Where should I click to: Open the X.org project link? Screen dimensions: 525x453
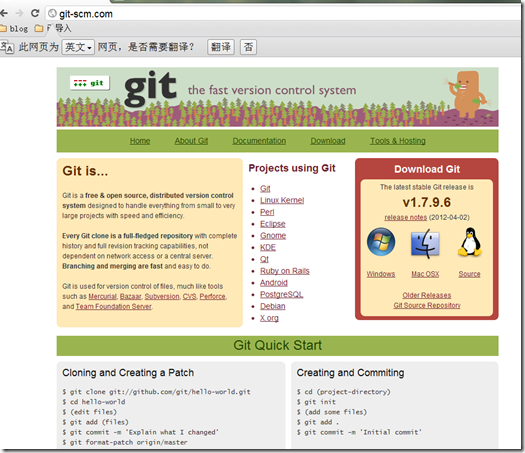pos(269,318)
